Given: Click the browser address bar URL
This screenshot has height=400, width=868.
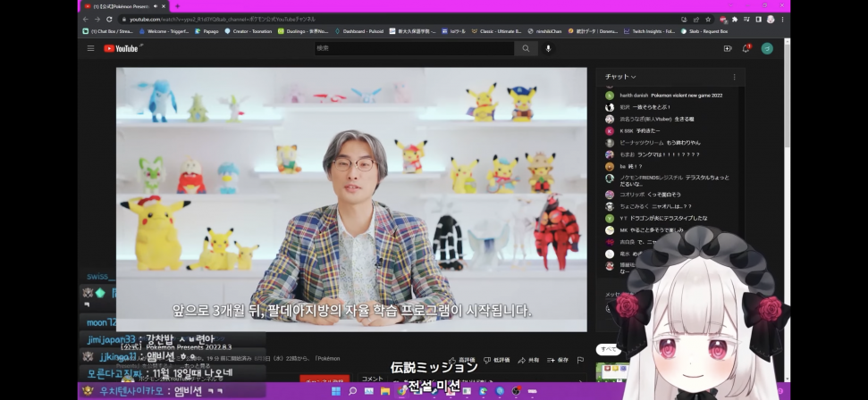Looking at the screenshot, I should pyautogui.click(x=223, y=20).
